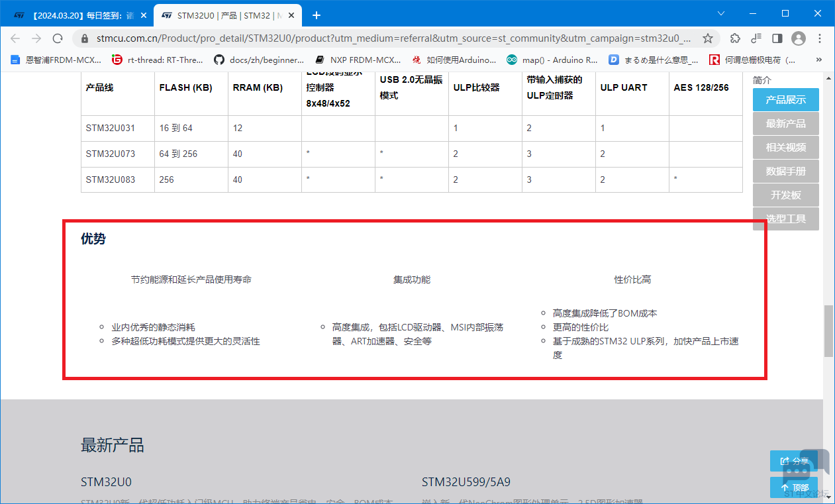Click the 更高的性价比 bullet
The width and height of the screenshot is (835, 504).
[x=581, y=327]
